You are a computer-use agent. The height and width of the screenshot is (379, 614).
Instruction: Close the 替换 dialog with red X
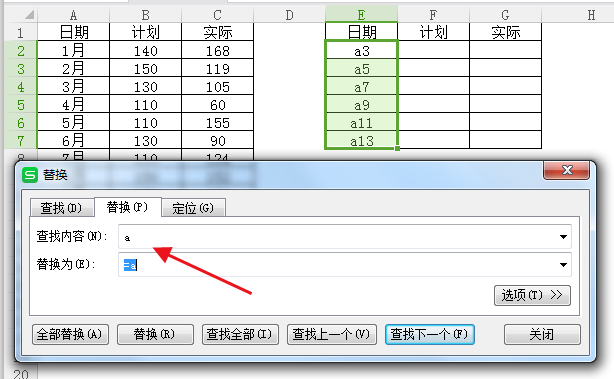(567, 170)
